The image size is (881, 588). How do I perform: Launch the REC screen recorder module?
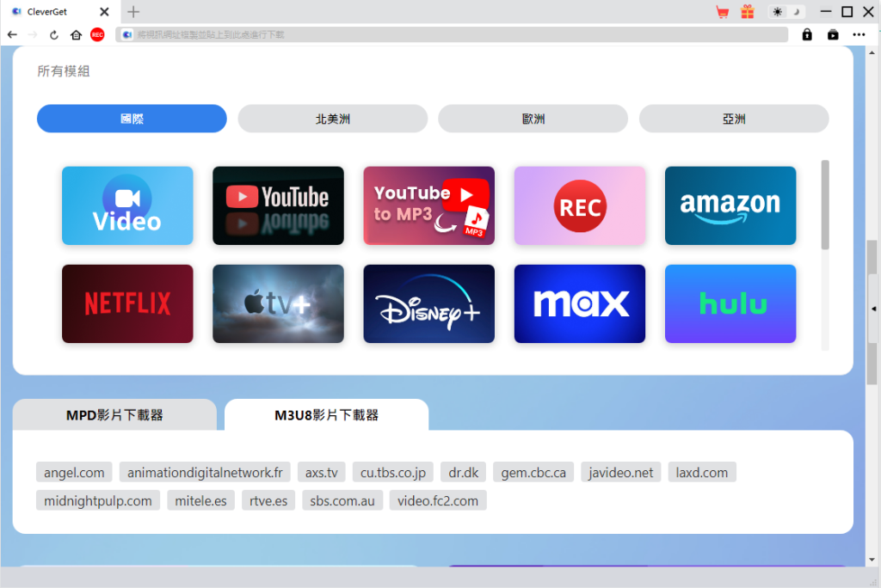pyautogui.click(x=579, y=205)
